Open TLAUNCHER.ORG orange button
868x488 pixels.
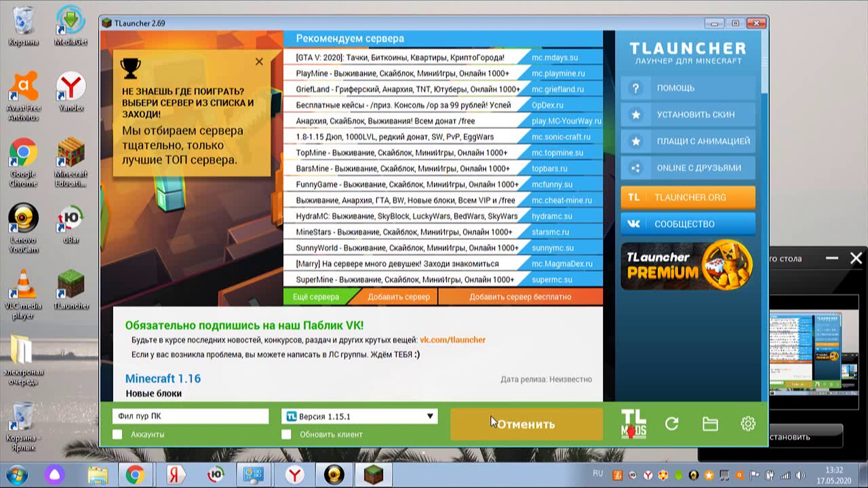(688, 197)
